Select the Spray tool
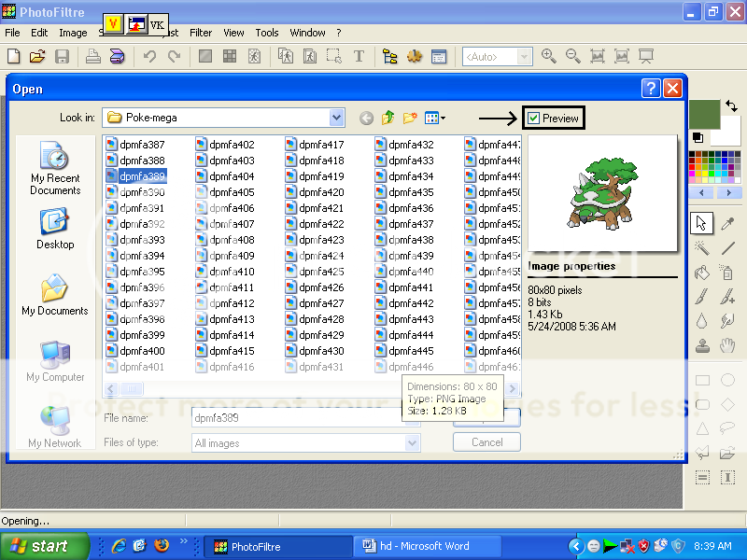The height and width of the screenshot is (560, 747). pyautogui.click(x=727, y=273)
